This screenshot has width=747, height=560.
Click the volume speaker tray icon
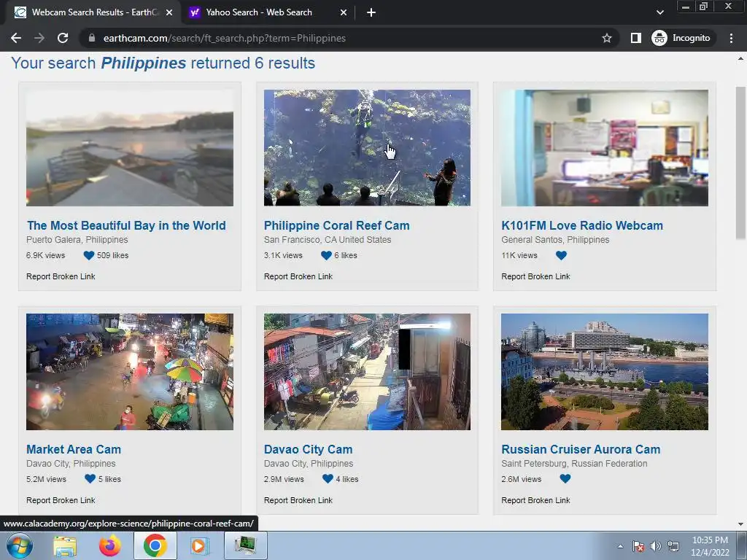[x=656, y=546]
